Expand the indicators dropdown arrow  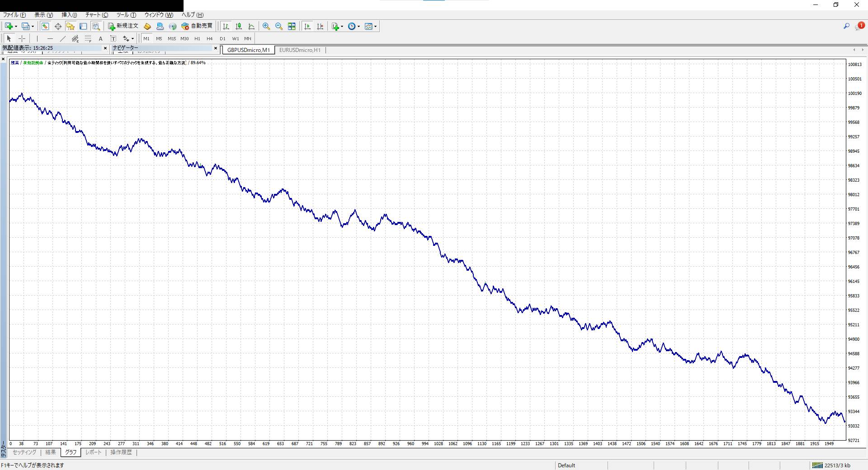pyautogui.click(x=342, y=26)
